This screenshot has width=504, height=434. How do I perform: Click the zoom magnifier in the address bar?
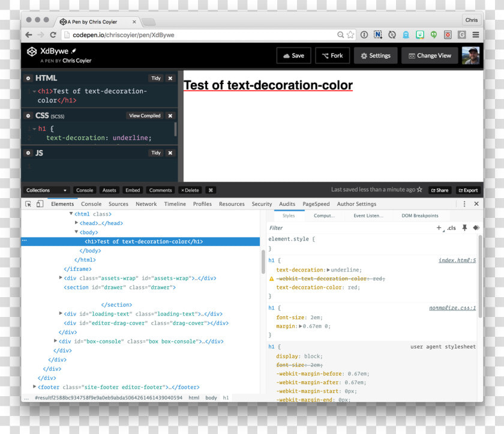coord(340,35)
